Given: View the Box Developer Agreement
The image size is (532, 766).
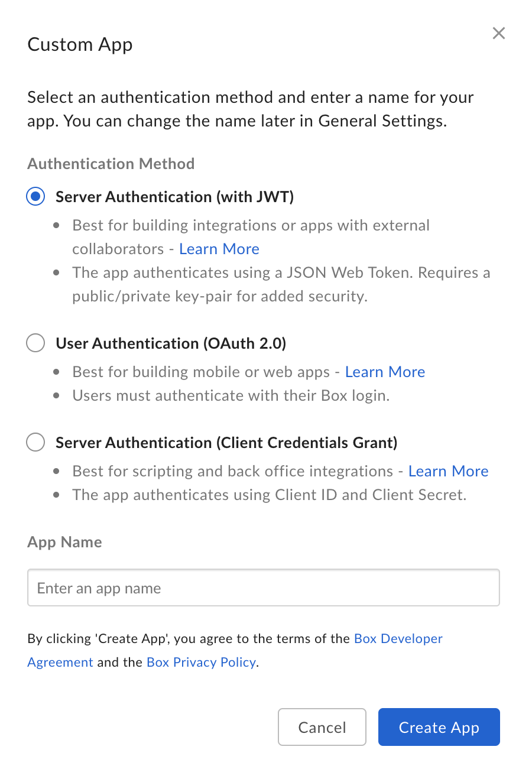Looking at the screenshot, I should pyautogui.click(x=398, y=638).
